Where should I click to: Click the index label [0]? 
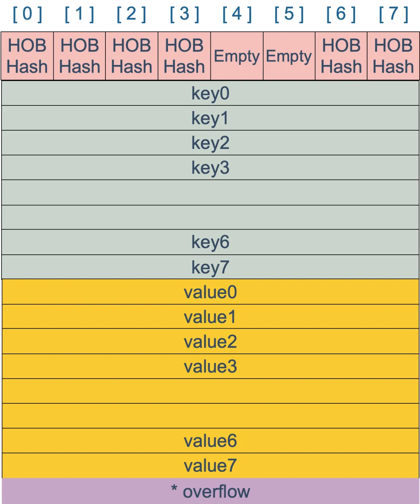(x=27, y=15)
